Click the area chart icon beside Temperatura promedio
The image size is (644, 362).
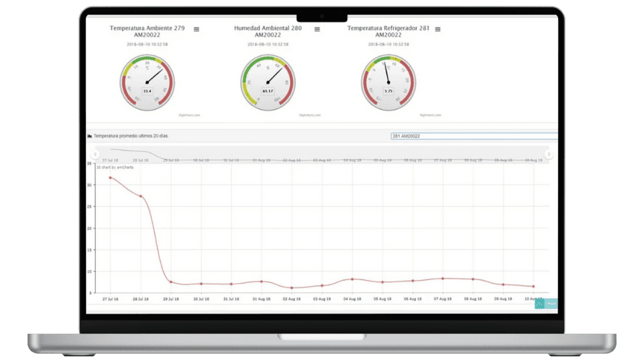pyautogui.click(x=89, y=136)
